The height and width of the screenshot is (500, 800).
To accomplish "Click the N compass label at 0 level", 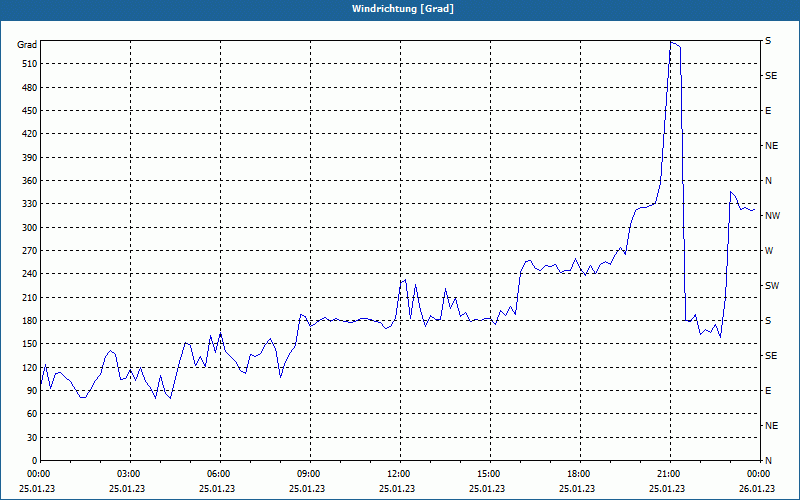I will tap(768, 460).
